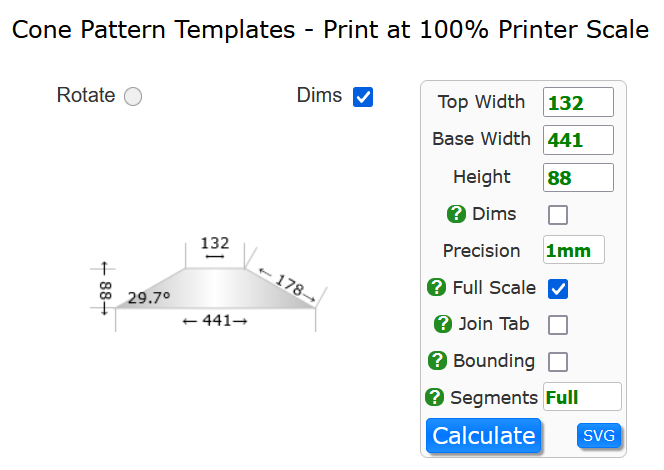Enable the Join Tab checkbox
Screen dimensions: 664x470
tap(558, 325)
